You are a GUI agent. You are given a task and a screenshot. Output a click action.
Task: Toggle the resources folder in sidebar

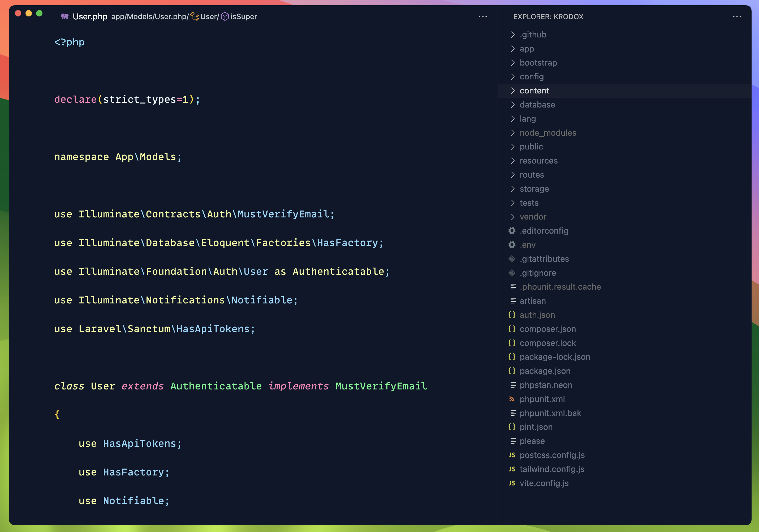[x=539, y=160]
